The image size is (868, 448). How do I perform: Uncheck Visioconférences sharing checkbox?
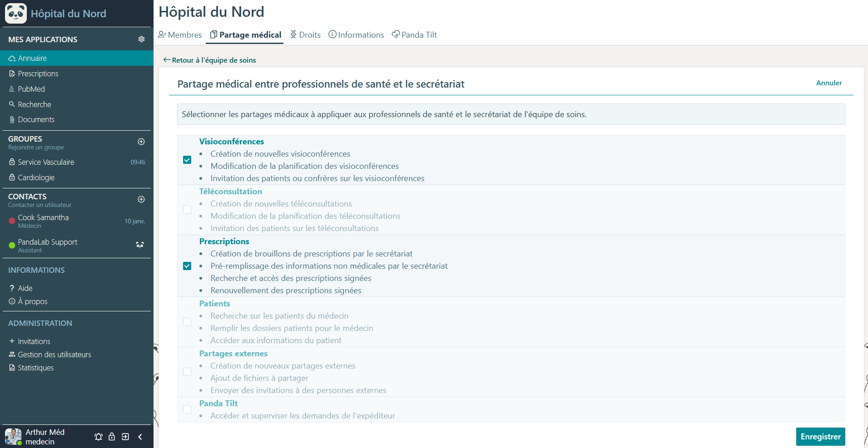(x=187, y=160)
